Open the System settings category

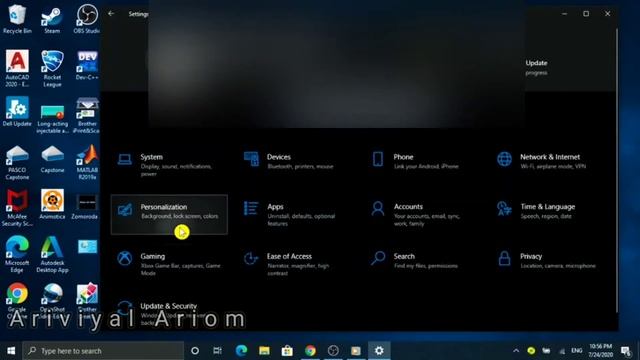169,164
